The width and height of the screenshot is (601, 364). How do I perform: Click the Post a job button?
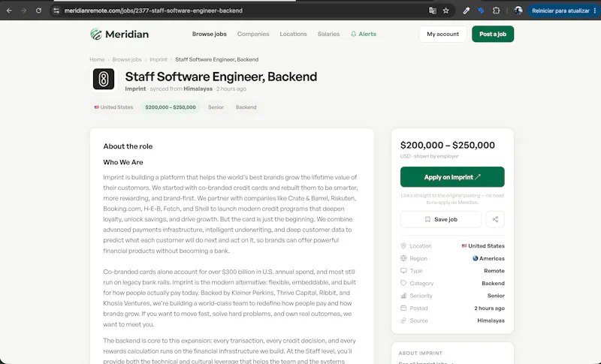[x=493, y=34]
